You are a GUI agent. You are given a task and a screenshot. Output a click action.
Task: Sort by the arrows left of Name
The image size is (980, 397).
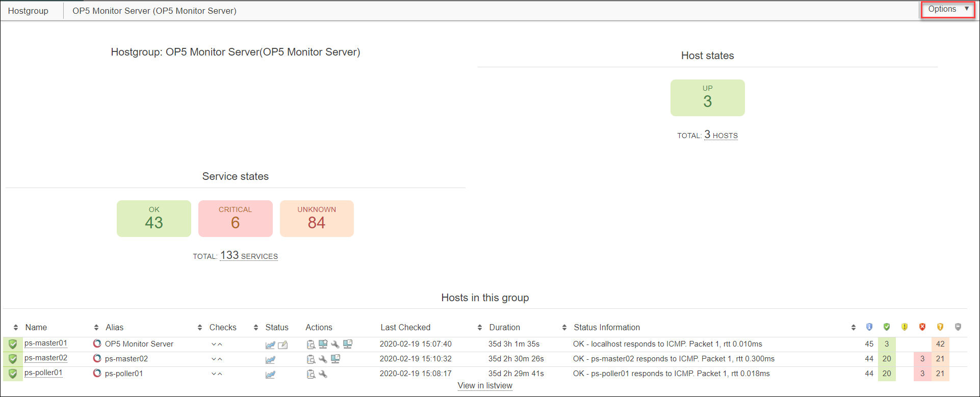click(16, 328)
